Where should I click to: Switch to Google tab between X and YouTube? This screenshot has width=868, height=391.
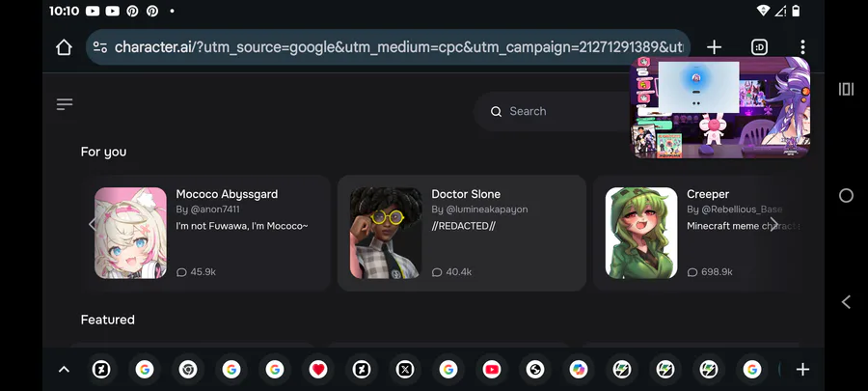(448, 370)
